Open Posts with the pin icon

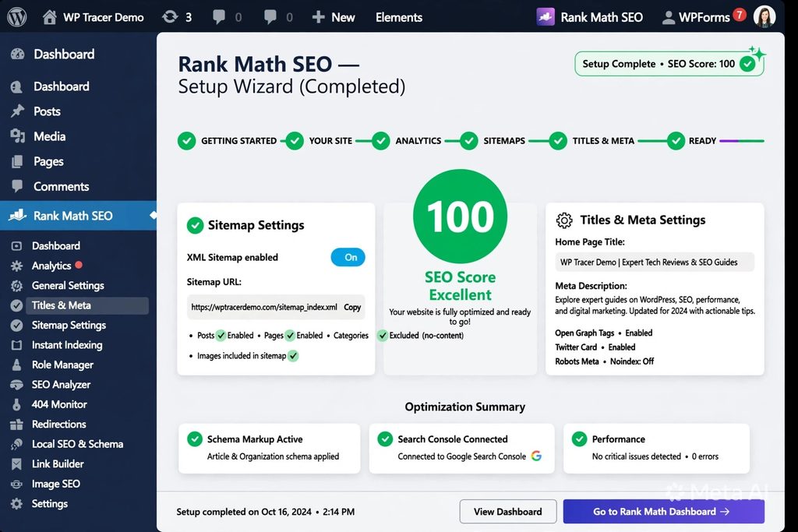17,111
